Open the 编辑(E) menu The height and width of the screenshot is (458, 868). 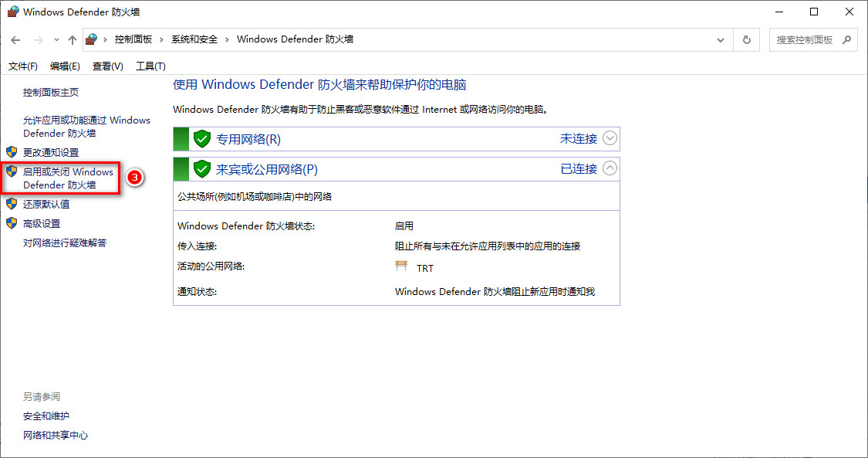pyautogui.click(x=65, y=66)
